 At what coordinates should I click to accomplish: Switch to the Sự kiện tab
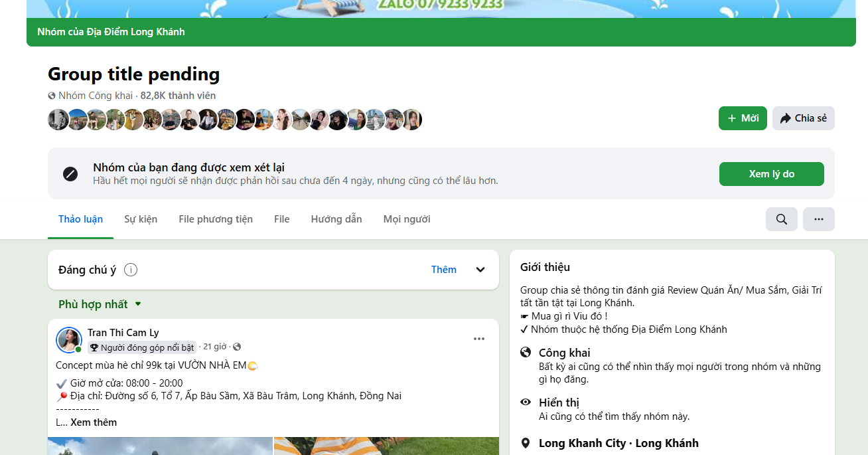point(141,219)
